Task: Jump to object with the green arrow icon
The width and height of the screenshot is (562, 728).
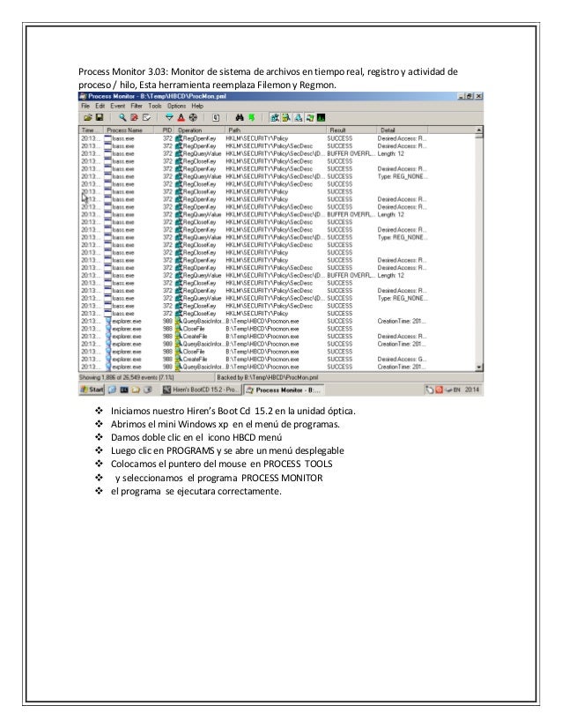Action: tap(252, 117)
